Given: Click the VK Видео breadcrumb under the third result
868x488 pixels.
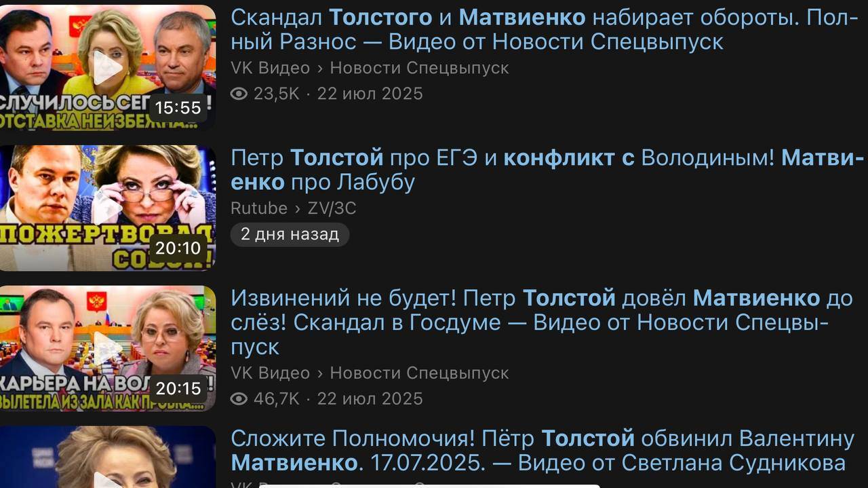Looking at the screenshot, I should pyautogui.click(x=270, y=373).
